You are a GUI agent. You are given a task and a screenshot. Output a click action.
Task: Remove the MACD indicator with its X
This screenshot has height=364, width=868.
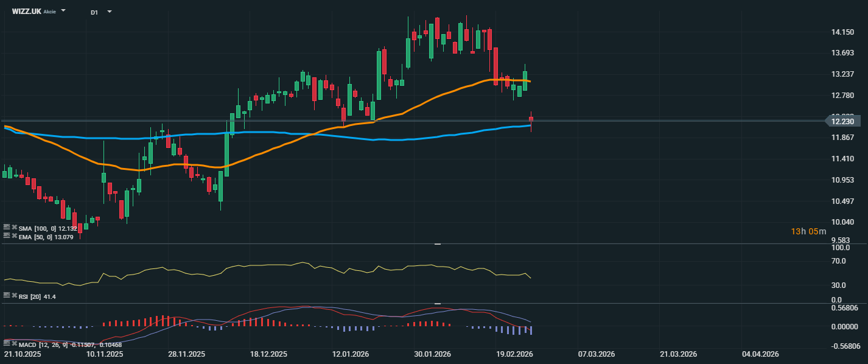[14, 343]
